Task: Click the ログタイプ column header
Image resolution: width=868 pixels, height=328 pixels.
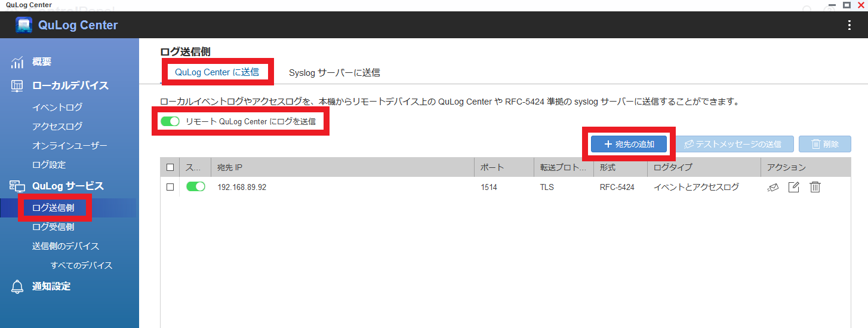Action: tap(704, 167)
